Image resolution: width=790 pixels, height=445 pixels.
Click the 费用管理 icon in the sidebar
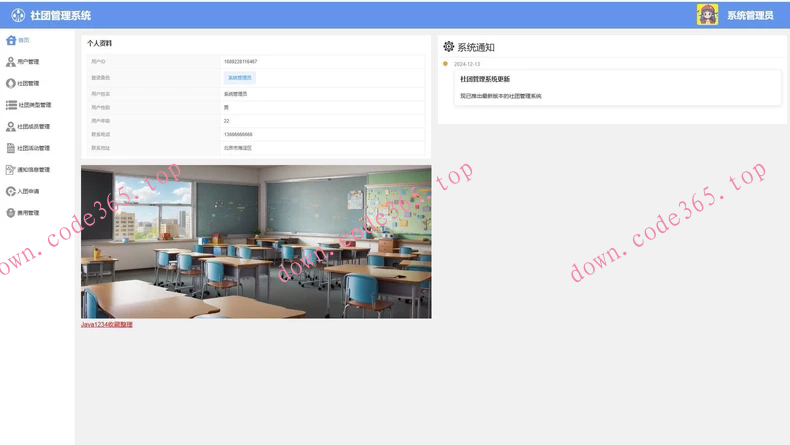click(x=11, y=213)
